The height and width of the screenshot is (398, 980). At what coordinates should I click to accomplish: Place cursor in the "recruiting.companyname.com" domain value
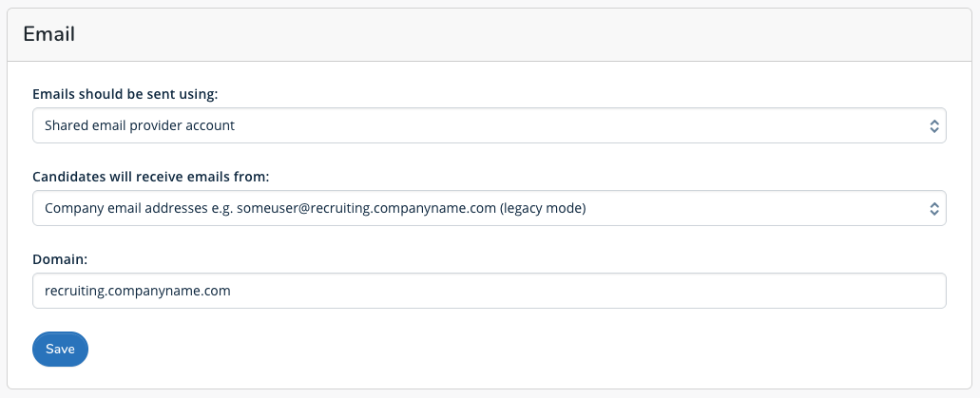pos(138,292)
